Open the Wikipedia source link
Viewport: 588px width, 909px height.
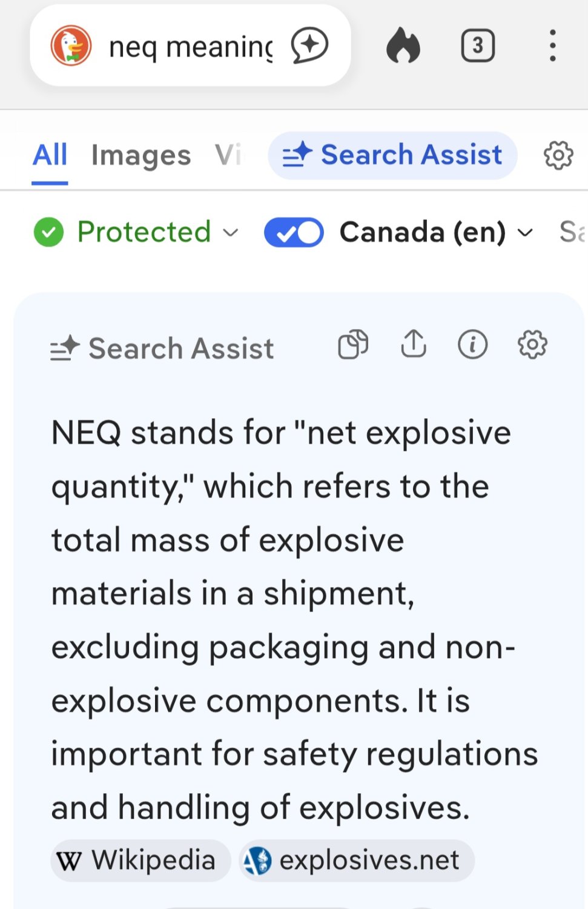pos(139,859)
